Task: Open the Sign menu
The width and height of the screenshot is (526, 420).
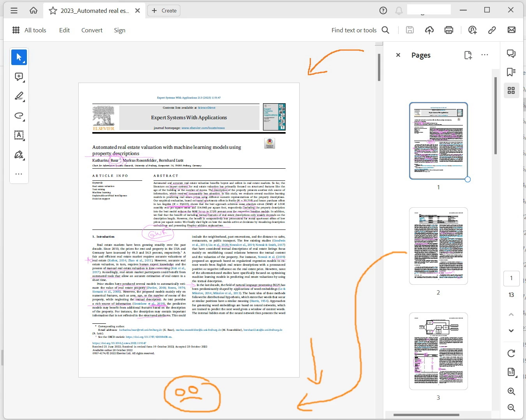Action: (x=120, y=30)
